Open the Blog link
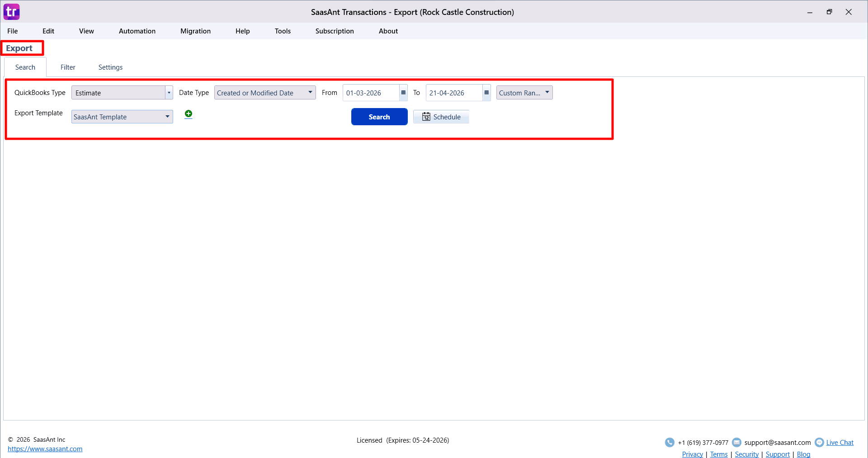The height and width of the screenshot is (458, 868). coord(803,454)
